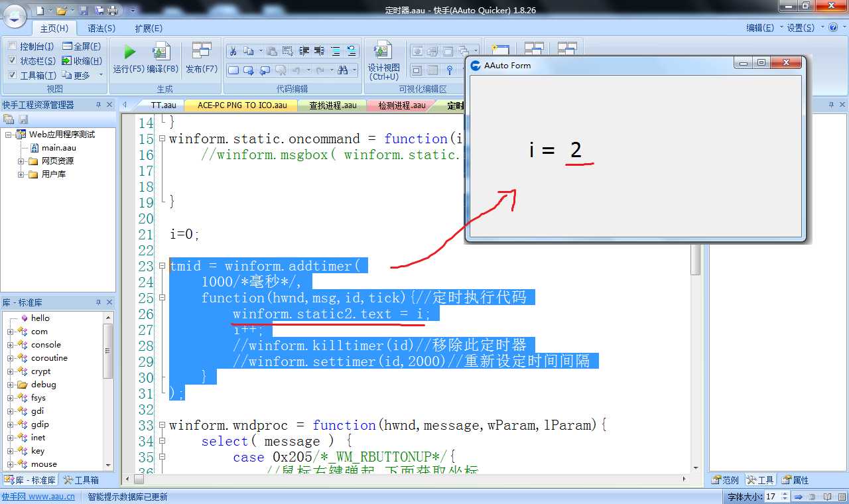Switch to the 扩展(E) ribbon tab
This screenshot has width=849, height=504.
[x=149, y=29]
